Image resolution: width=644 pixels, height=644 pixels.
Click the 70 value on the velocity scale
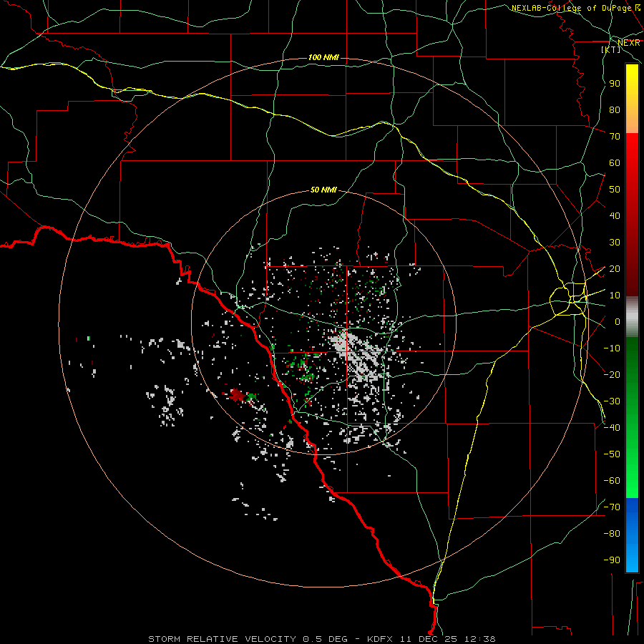[615, 137]
